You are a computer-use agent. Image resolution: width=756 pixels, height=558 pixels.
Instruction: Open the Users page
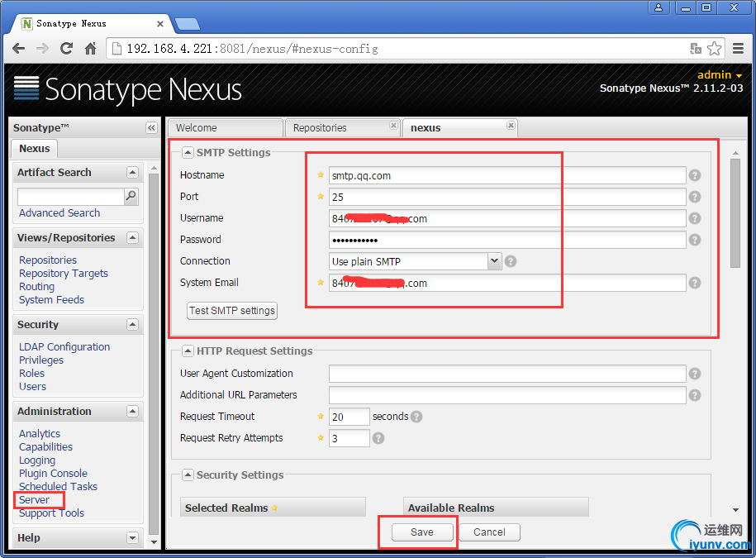[32, 387]
